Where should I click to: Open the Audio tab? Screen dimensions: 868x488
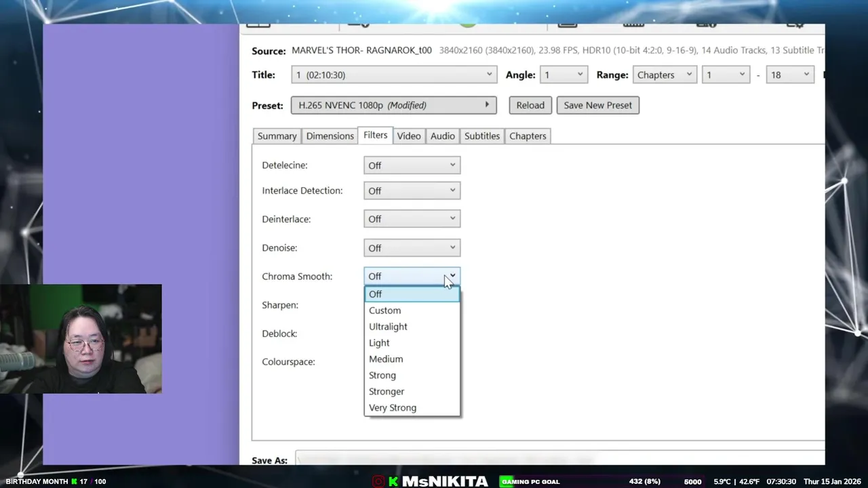point(443,136)
